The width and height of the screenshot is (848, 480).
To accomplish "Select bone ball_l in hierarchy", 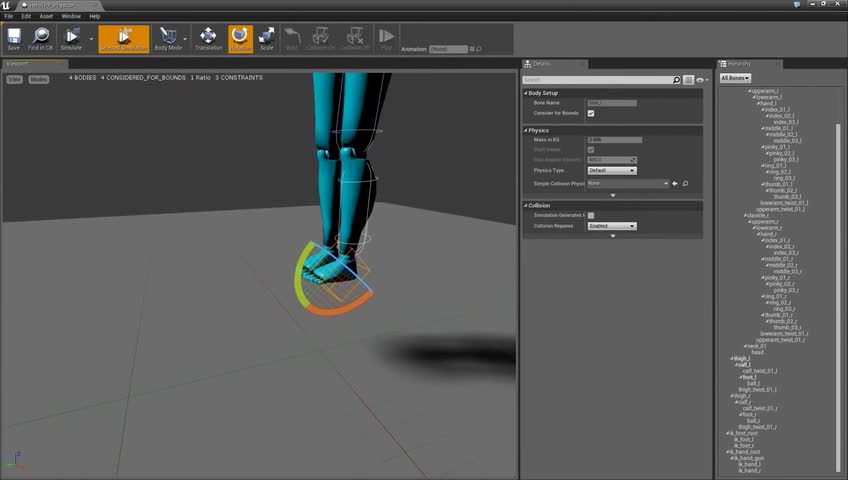I will click(753, 383).
